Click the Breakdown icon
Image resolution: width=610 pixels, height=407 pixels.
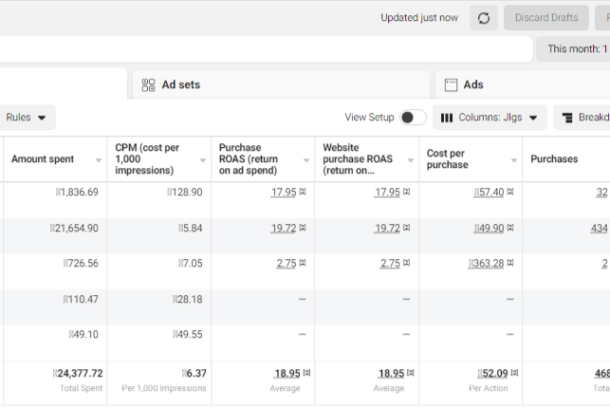[566, 118]
